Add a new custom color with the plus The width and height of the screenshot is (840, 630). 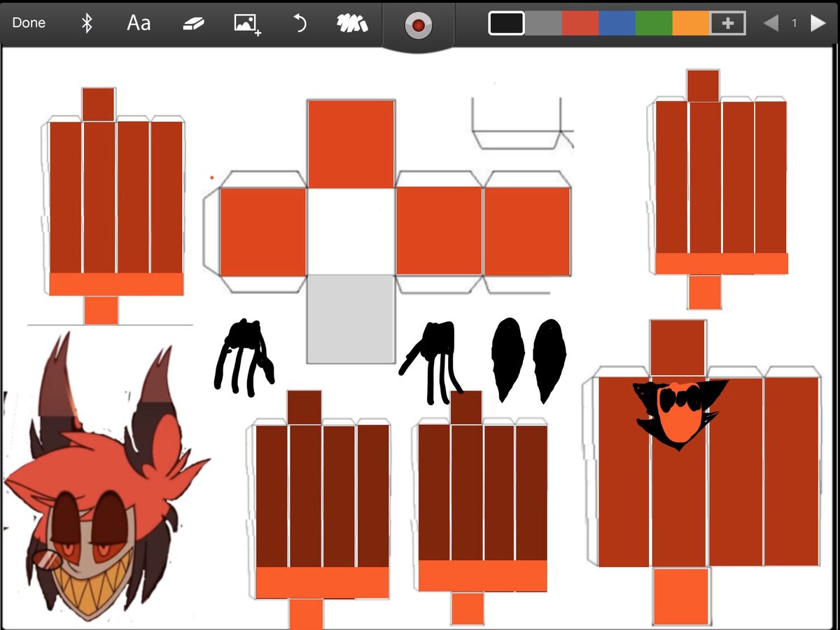[x=728, y=23]
